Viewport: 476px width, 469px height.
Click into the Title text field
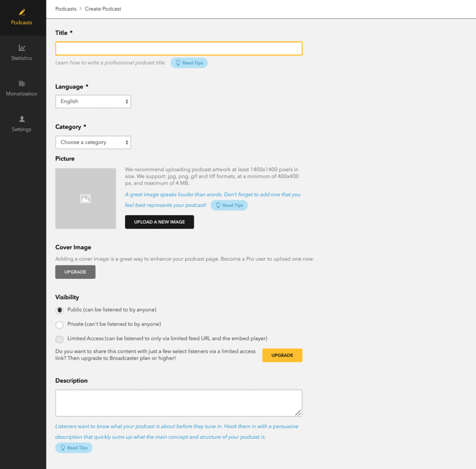pyautogui.click(x=178, y=49)
